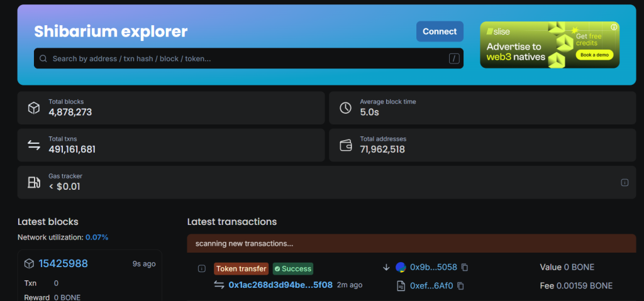Click the down arrow between addresses
Screen dimensions: 644x301
[386, 267]
